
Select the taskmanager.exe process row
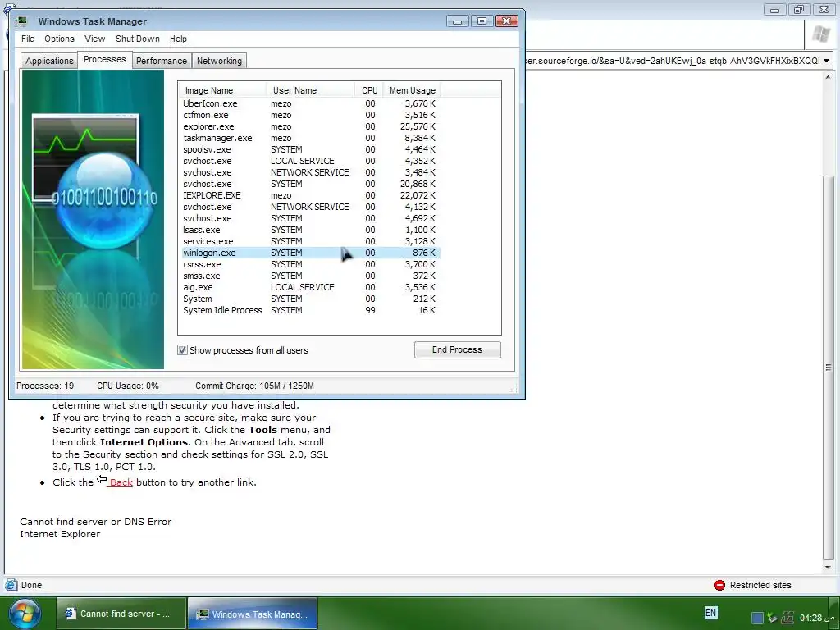coord(309,138)
